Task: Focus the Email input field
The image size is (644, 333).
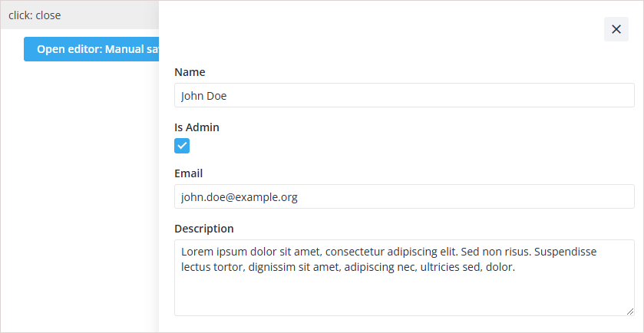Action: pos(404,197)
